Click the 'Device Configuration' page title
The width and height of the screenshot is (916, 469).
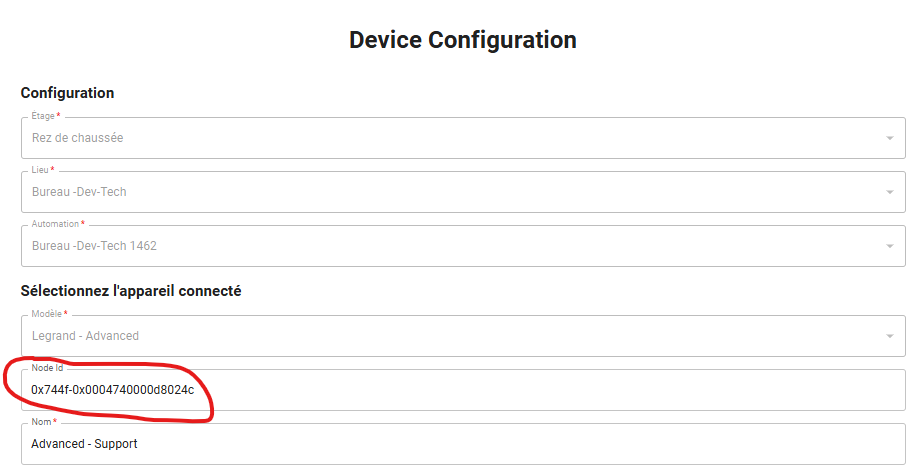(x=462, y=41)
